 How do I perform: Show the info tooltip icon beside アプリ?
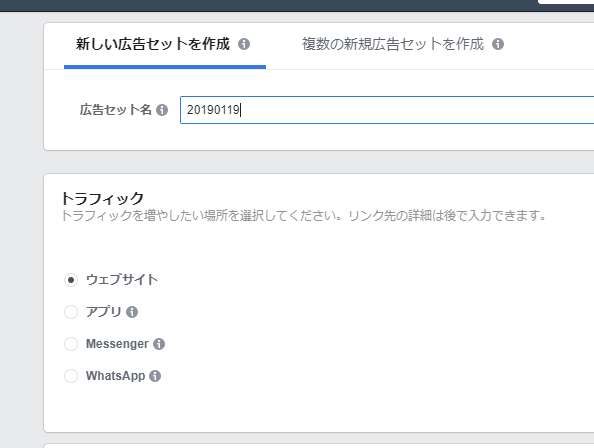coord(132,312)
